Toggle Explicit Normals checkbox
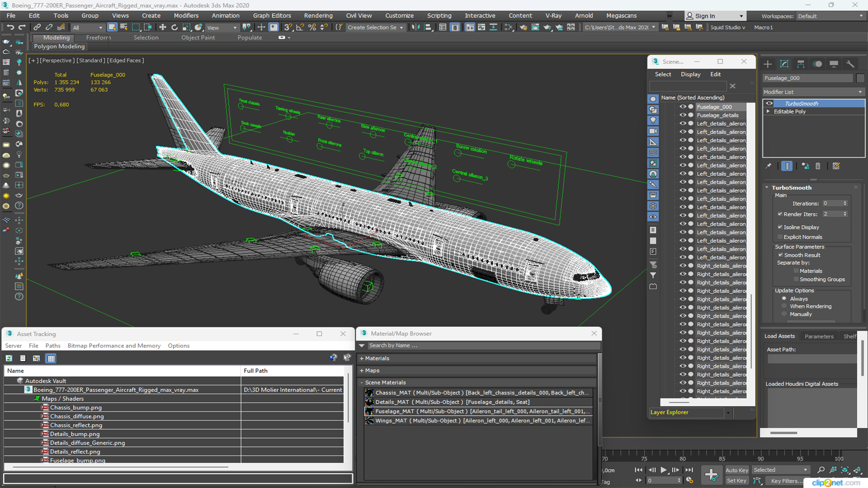Screen dimensions: 868x488 coord(780,237)
